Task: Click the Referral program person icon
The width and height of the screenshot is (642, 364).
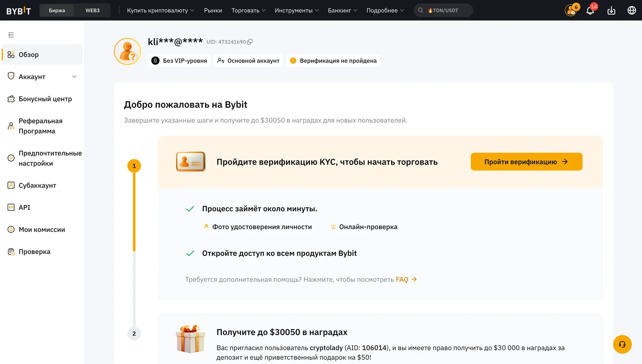Action: 11,126
